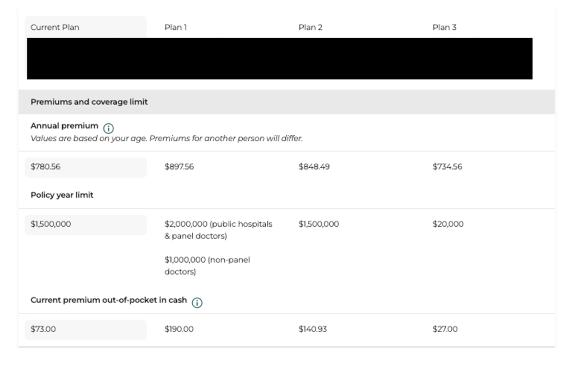The image size is (588, 369).
Task: Click Plan 1 out-of-pocket cash $190.00
Action: (x=179, y=329)
